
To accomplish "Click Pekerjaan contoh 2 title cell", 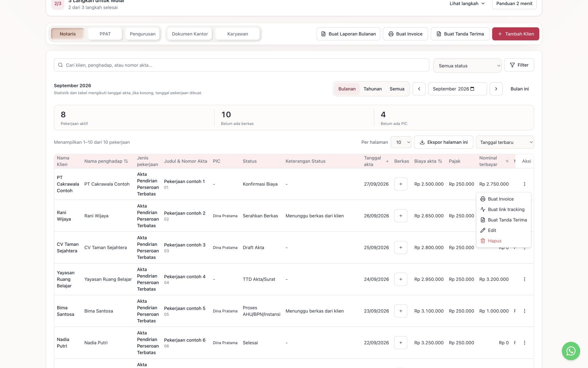I will point(185,213).
